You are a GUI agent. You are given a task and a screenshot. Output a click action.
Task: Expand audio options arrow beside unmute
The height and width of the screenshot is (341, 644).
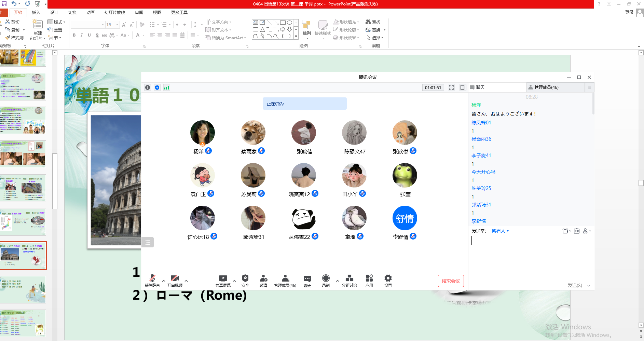(164, 281)
